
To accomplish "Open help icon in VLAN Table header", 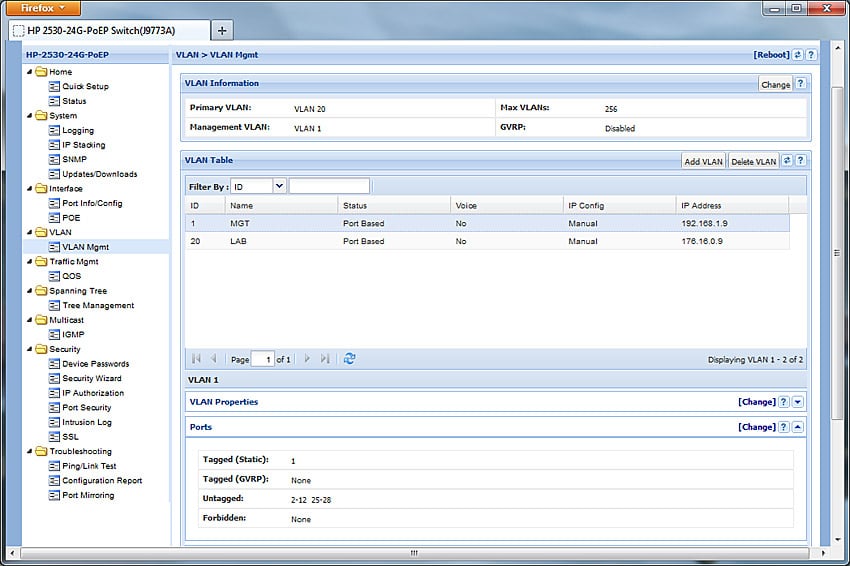I will pos(801,160).
